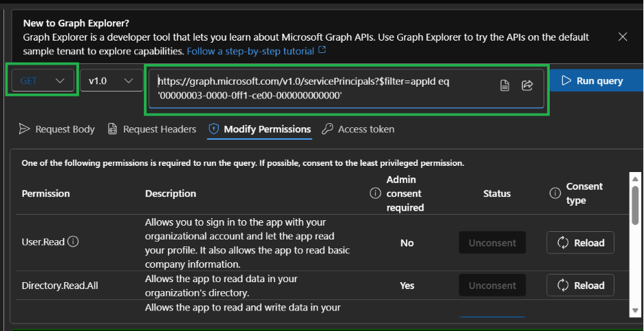Click the 'No' admin consent value

[x=407, y=243]
